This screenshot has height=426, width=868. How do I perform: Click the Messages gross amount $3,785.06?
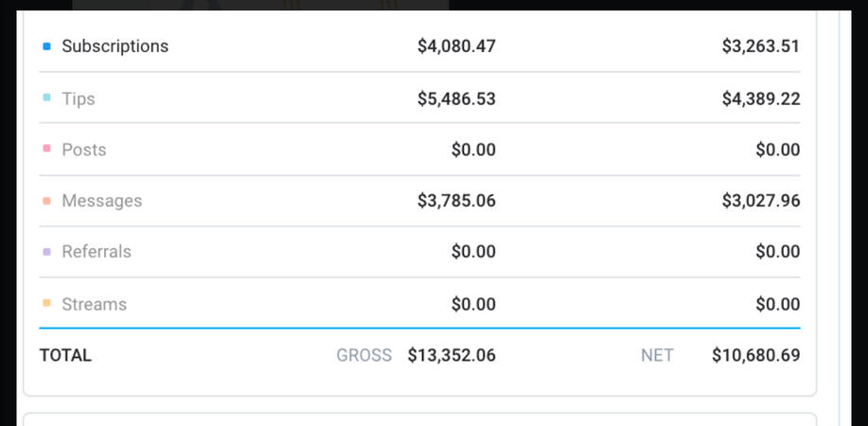456,201
